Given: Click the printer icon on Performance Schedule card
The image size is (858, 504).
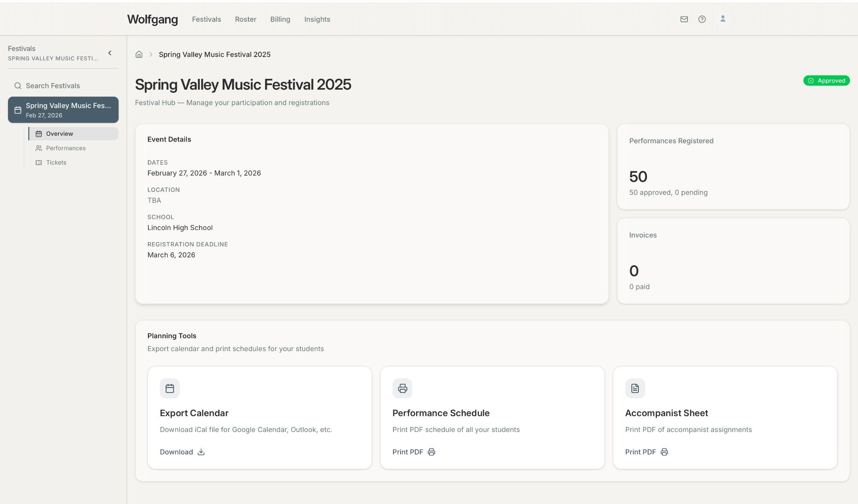Looking at the screenshot, I should click(402, 388).
